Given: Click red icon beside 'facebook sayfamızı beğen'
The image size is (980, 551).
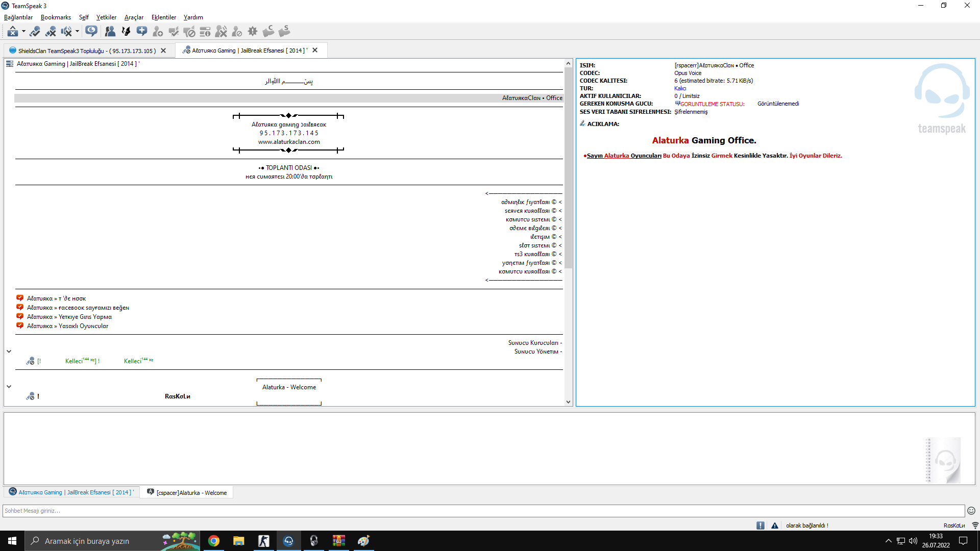Looking at the screenshot, I should tap(20, 307).
